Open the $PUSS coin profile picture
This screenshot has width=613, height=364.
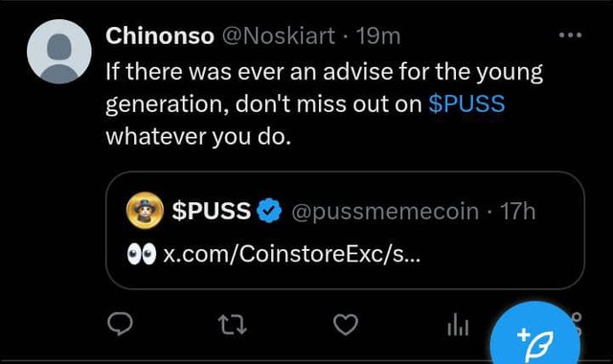click(145, 211)
